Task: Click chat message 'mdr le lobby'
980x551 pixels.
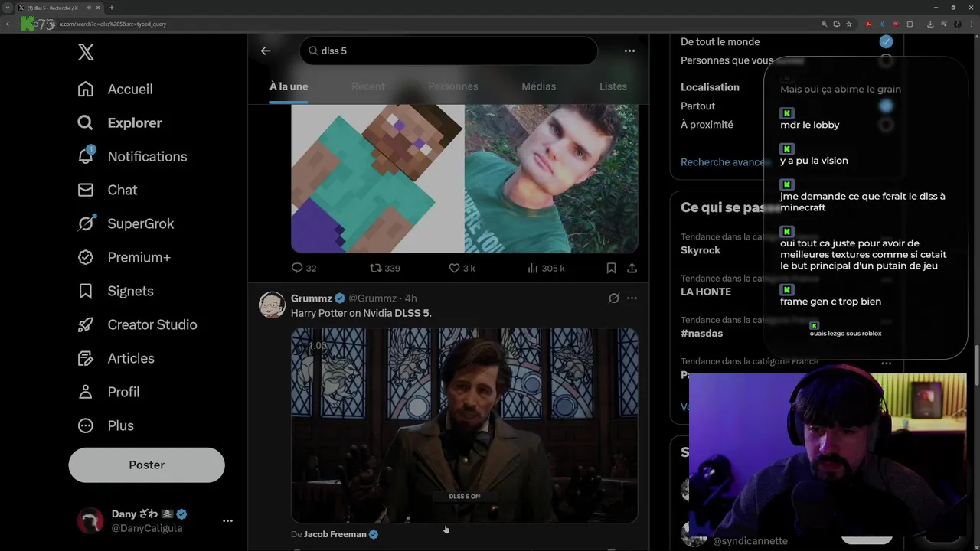Action: coord(810,125)
